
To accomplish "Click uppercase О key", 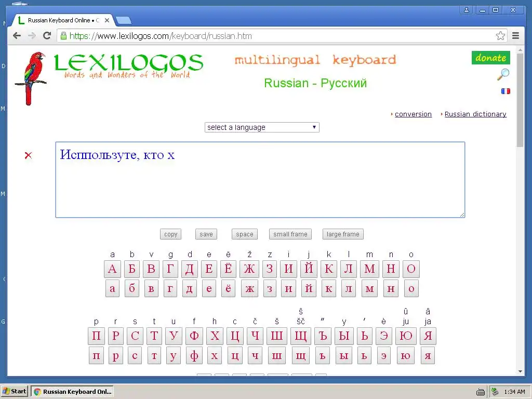I will (411, 269).
